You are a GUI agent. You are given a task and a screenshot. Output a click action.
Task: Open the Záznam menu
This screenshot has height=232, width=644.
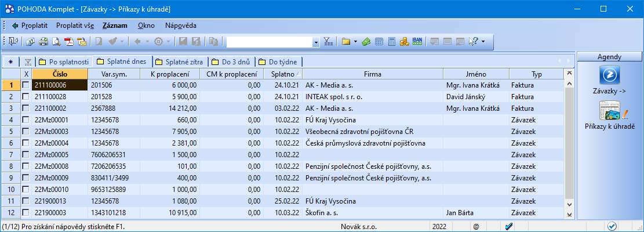click(x=115, y=26)
